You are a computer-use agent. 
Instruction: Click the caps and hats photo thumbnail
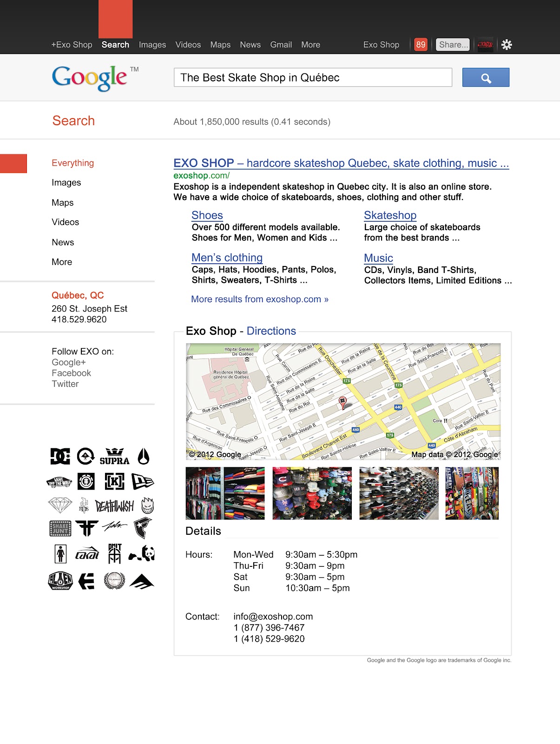(312, 493)
